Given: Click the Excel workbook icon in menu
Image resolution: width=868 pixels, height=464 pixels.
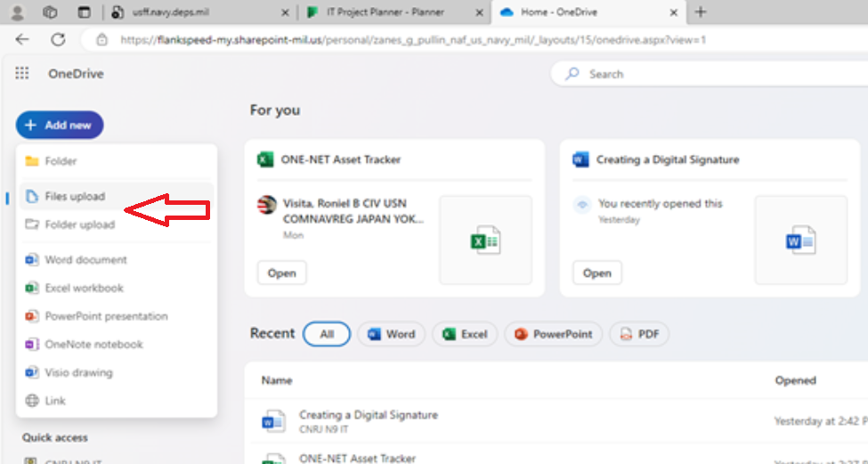Looking at the screenshot, I should [x=32, y=288].
